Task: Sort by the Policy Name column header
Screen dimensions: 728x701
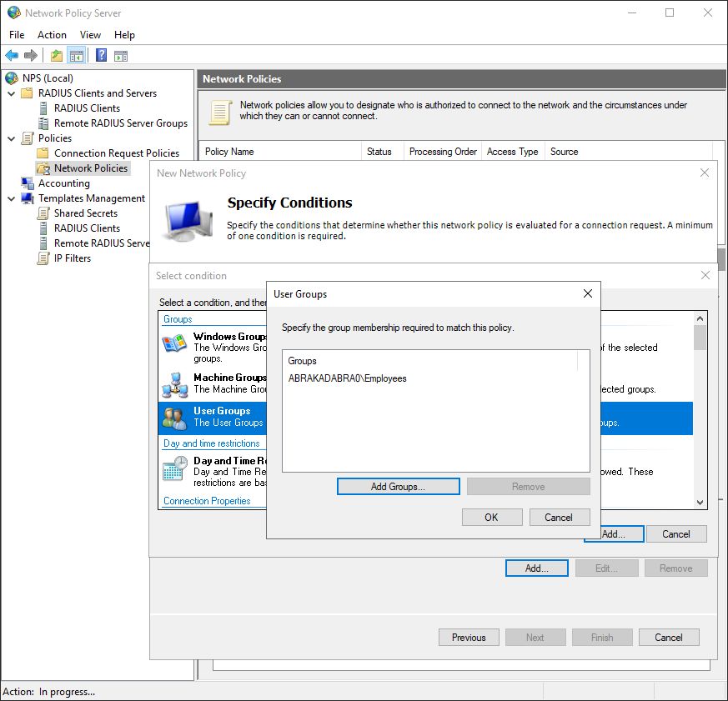Action: point(281,152)
